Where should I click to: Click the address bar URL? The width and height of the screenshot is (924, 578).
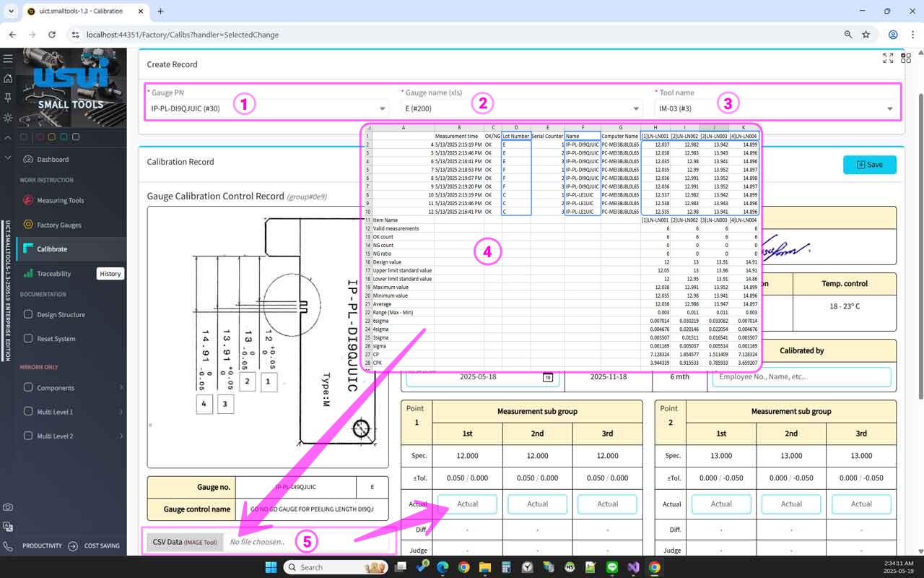[x=182, y=35]
